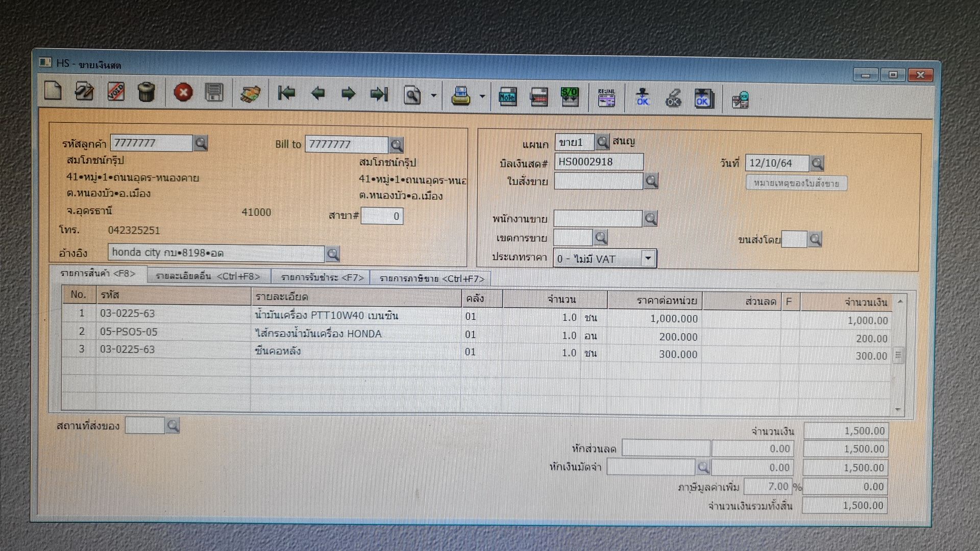Go to the next record
Image resolution: width=980 pixels, height=551 pixels.
point(348,94)
